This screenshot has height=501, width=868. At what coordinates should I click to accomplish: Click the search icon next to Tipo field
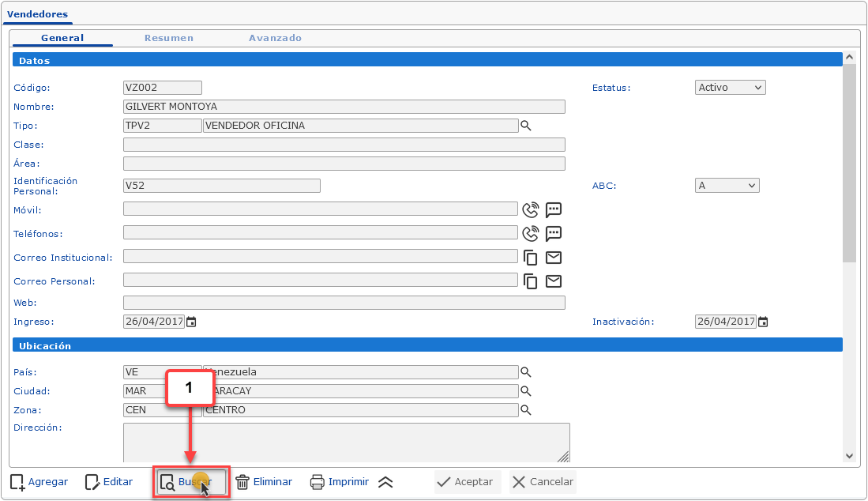tap(526, 126)
